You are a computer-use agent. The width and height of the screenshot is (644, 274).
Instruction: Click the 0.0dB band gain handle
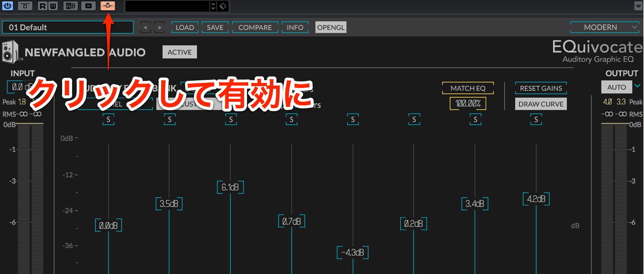(108, 226)
